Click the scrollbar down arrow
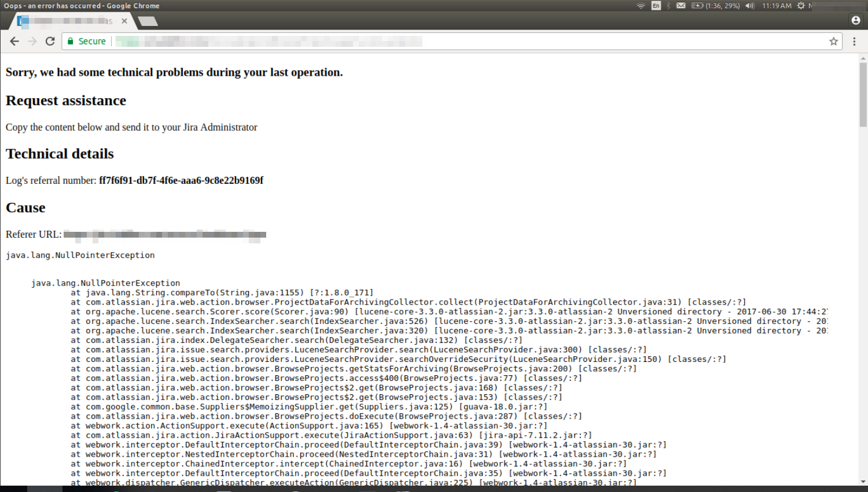The height and width of the screenshot is (492, 868). click(863, 482)
